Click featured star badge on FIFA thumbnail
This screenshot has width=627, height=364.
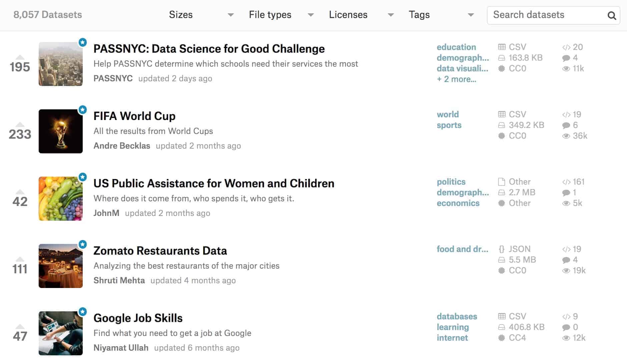pos(83,110)
